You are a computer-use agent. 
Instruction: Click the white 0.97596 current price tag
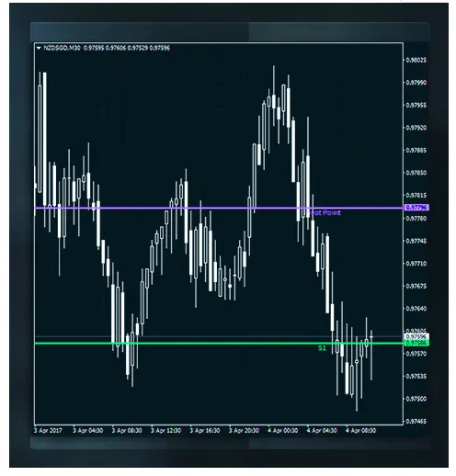coord(416,336)
